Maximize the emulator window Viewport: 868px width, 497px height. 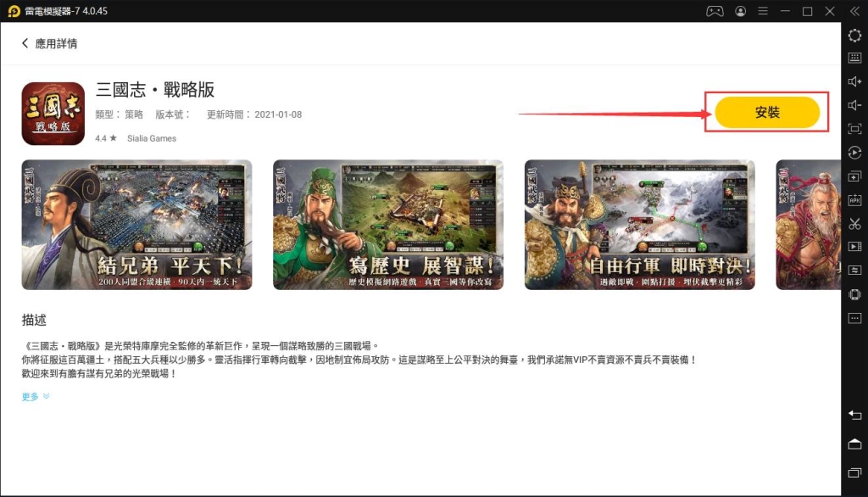807,11
